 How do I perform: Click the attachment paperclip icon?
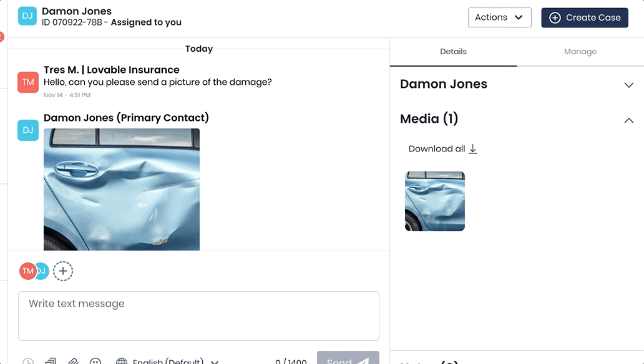(73, 361)
